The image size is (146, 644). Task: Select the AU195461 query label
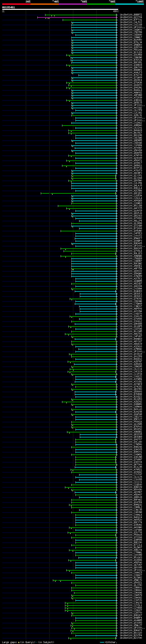tap(8, 7)
